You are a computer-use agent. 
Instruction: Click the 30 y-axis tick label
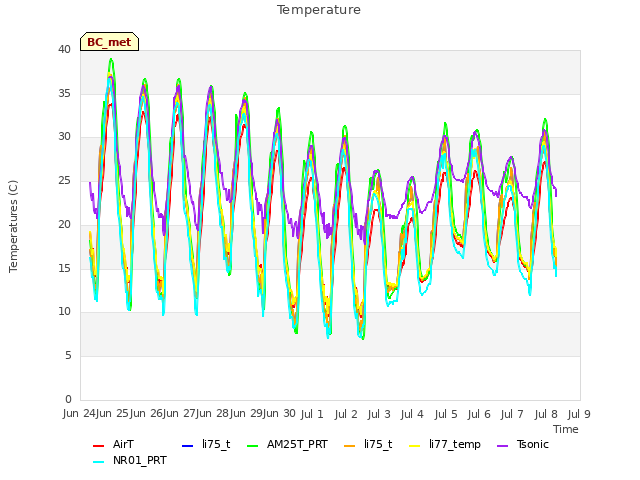pos(64,137)
